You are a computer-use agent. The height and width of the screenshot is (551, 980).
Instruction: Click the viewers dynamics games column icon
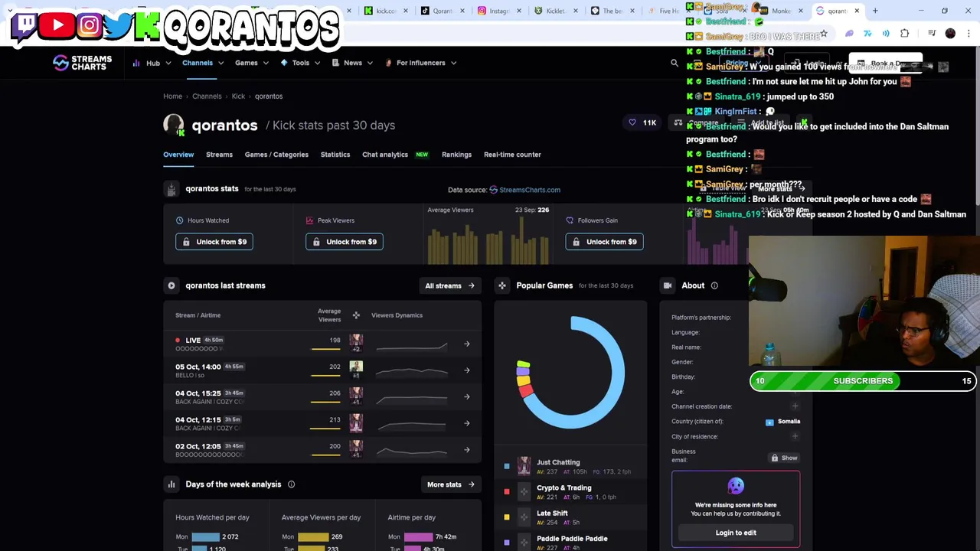tap(356, 315)
